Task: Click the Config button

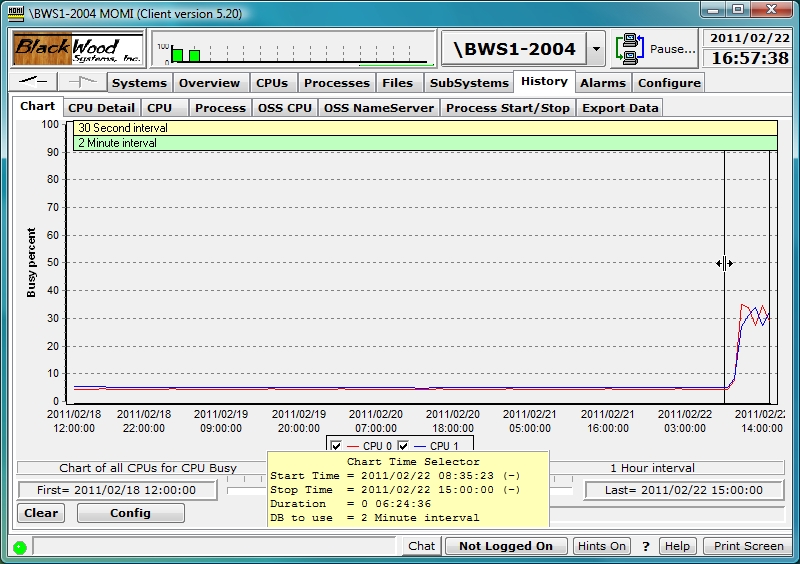Action: [131, 513]
